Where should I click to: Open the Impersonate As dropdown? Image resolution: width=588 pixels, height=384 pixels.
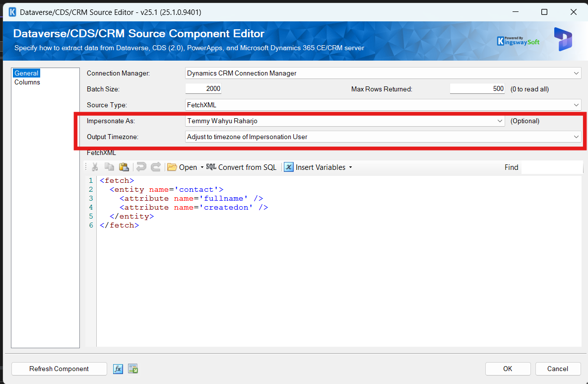coord(500,121)
